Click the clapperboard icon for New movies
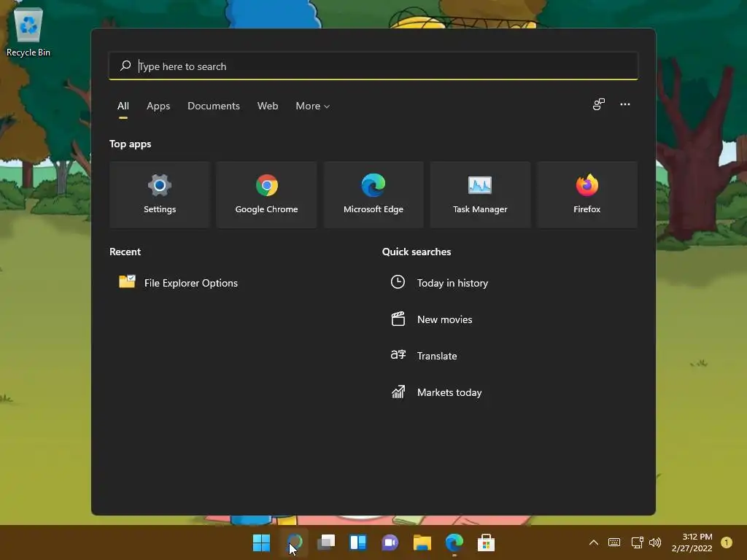 click(x=398, y=319)
